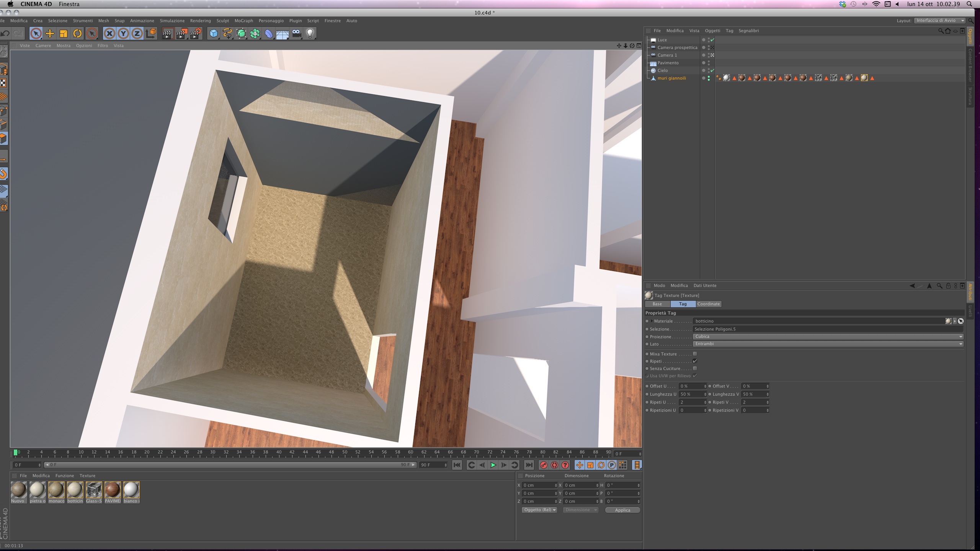The height and width of the screenshot is (551, 980).
Task: Open the Proiezione Cubica dropdown
Action: 828,337
